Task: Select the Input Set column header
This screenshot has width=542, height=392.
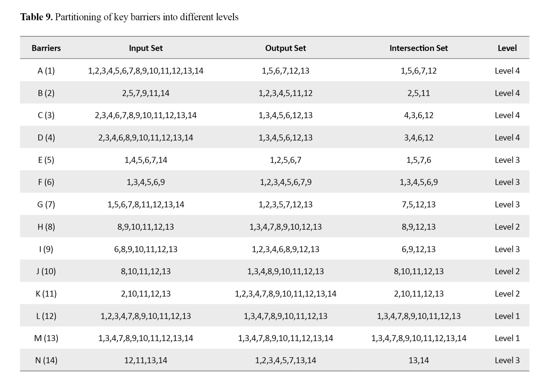Action: pos(146,48)
